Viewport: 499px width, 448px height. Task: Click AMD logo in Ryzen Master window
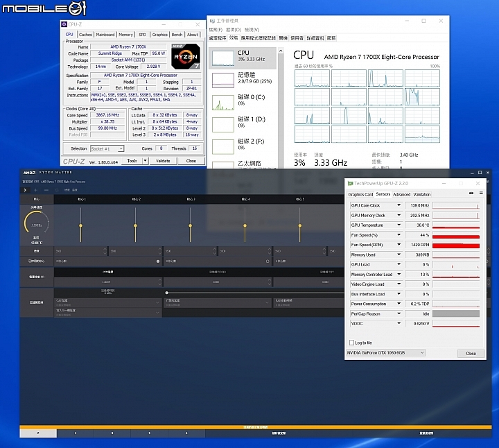coord(29,173)
